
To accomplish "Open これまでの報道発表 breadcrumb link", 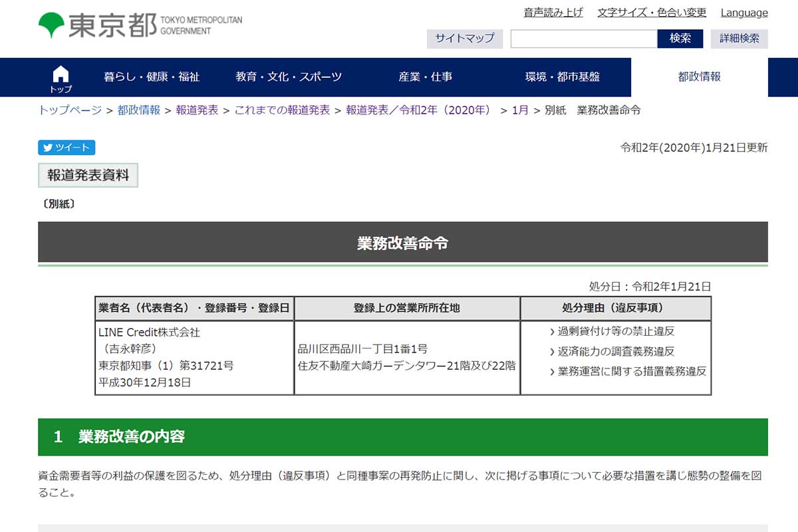I will pyautogui.click(x=282, y=110).
